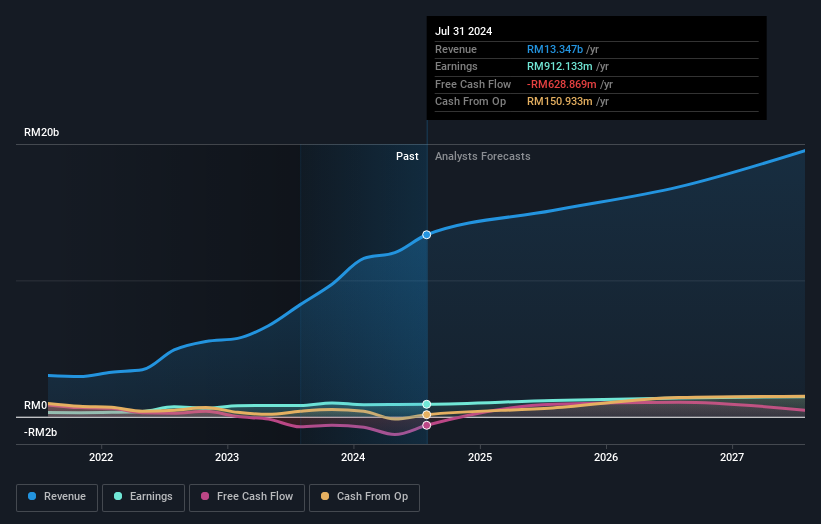821x524 pixels.
Task: Click the Earnings row label in tooltip
Action: [x=456, y=66]
